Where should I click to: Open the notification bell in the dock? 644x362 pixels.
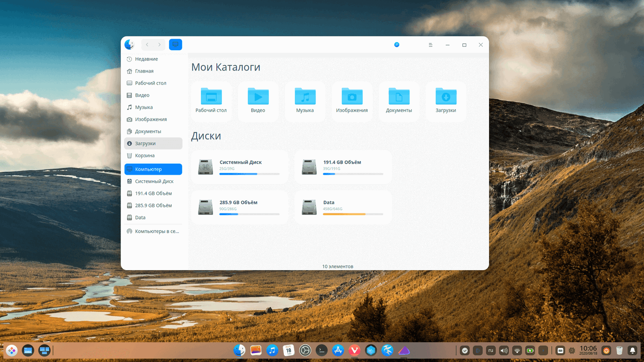click(632, 350)
